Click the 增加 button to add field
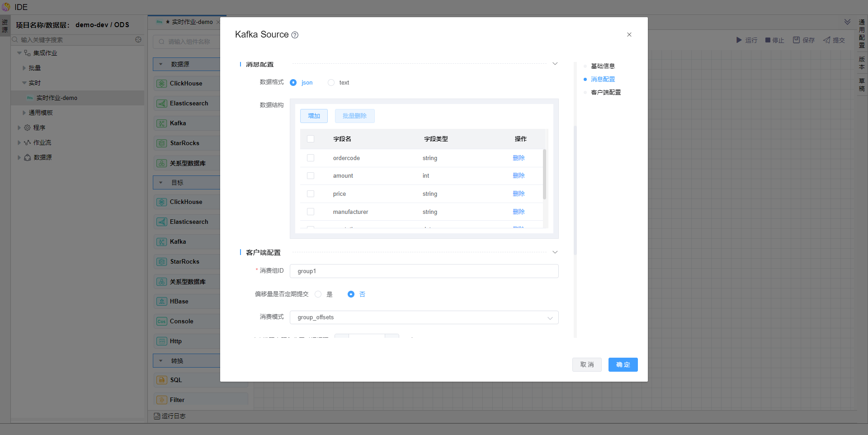 (314, 116)
